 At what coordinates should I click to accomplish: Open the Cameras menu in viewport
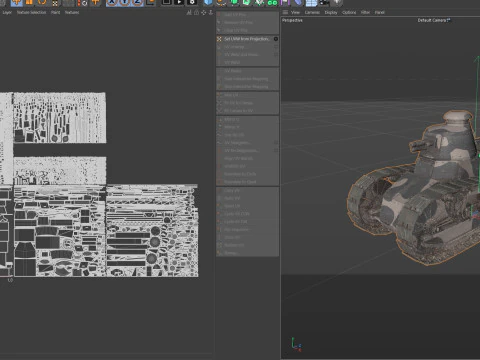(x=312, y=12)
